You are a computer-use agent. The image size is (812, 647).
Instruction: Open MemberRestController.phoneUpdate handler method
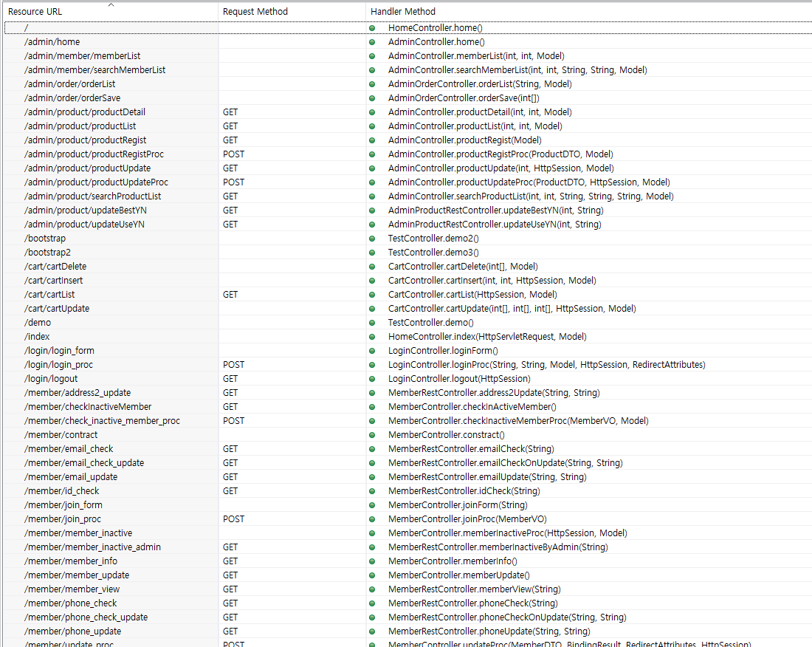click(x=489, y=631)
